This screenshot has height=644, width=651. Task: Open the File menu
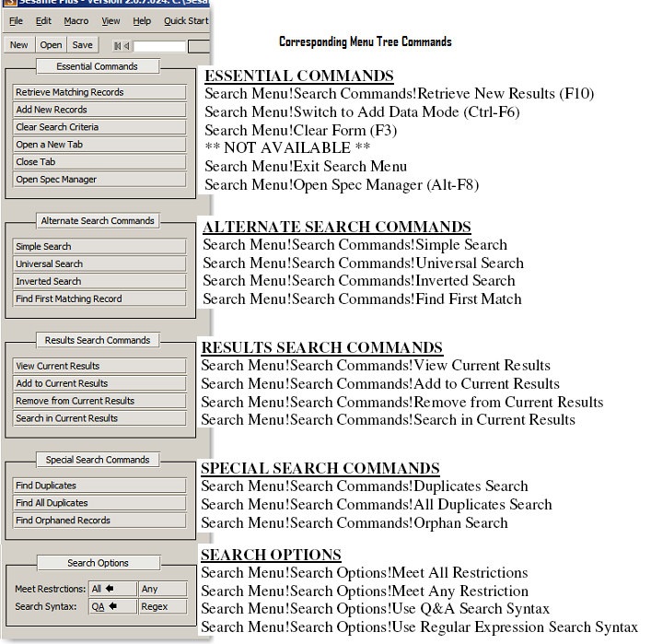[x=16, y=21]
